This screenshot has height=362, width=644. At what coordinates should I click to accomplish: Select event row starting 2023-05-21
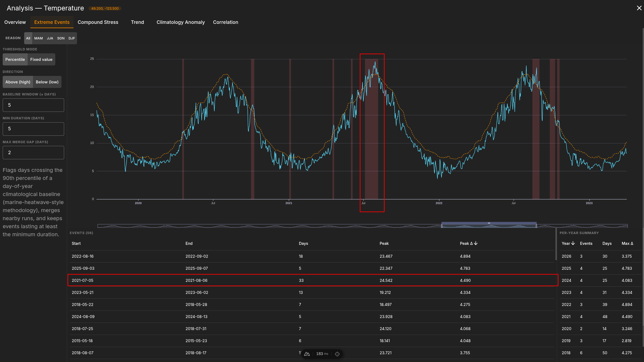coord(312,293)
